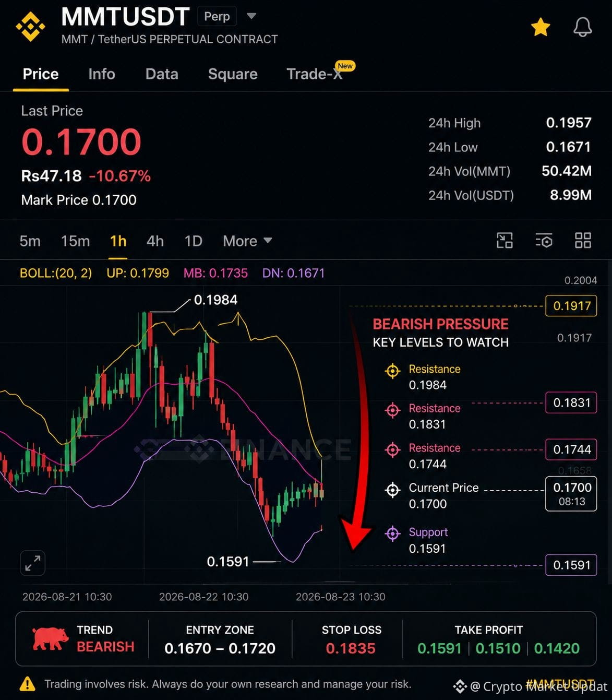
Task: Click the 24h Low value 0.1671
Action: (x=569, y=147)
